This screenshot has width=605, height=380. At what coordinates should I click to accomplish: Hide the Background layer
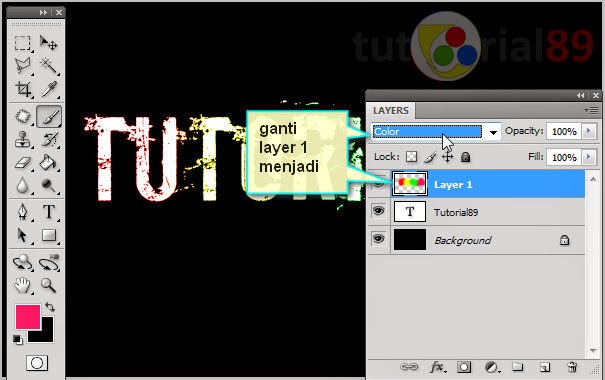379,239
